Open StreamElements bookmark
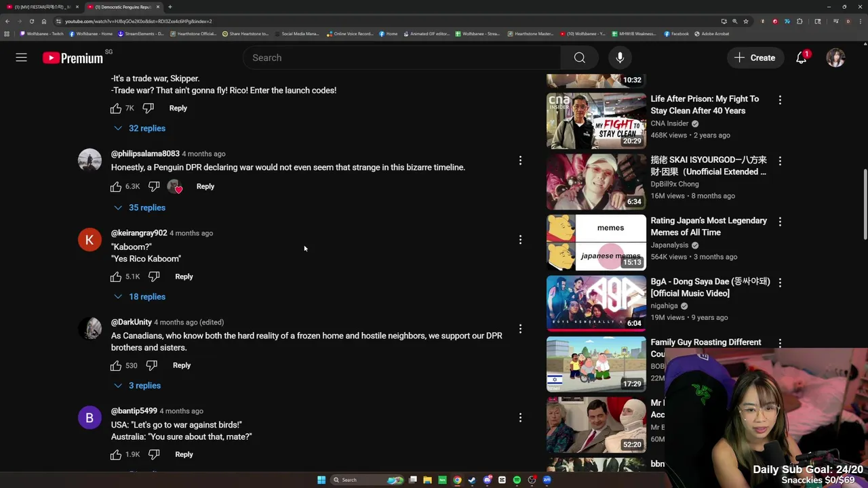868x488 pixels. pos(141,34)
